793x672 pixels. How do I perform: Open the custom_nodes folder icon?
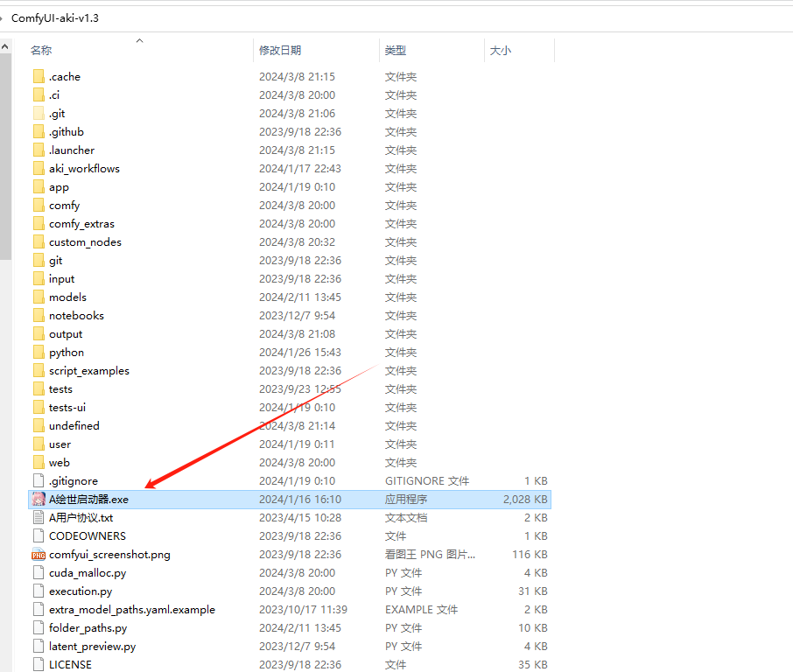(39, 241)
